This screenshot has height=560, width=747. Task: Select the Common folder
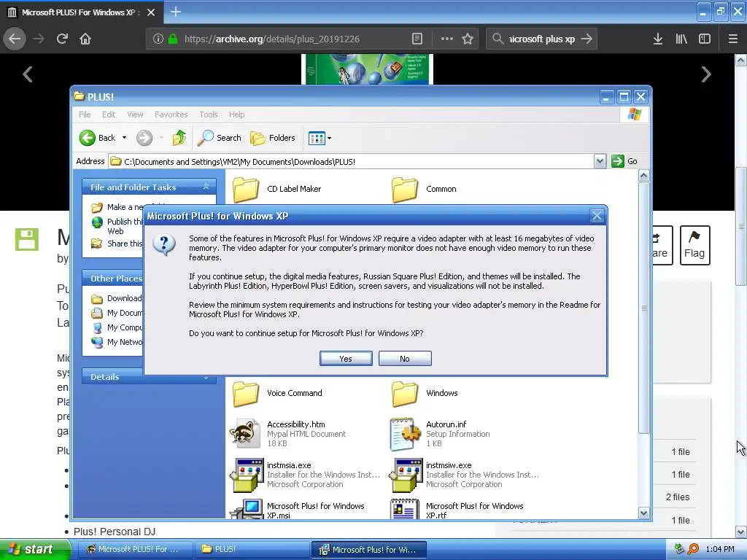tap(424, 189)
